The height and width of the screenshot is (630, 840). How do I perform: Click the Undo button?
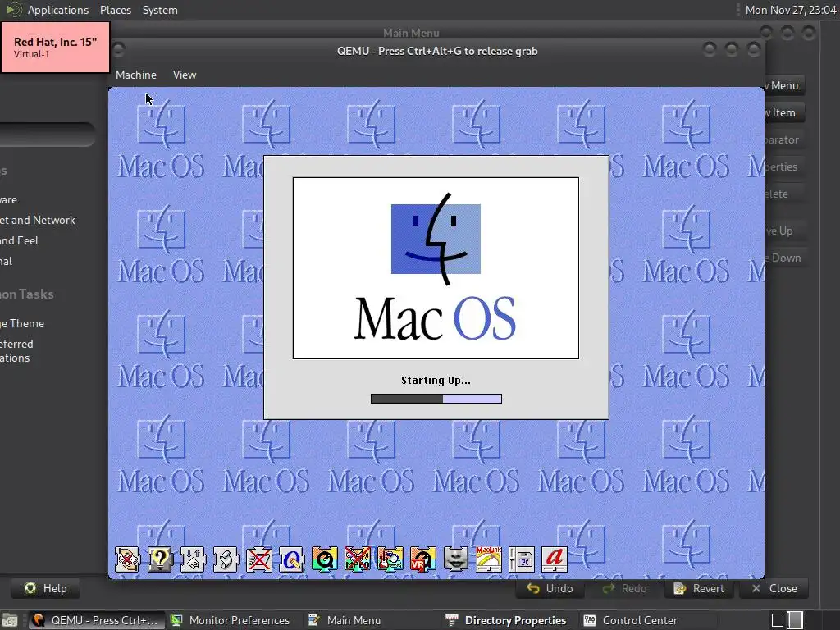tap(550, 588)
